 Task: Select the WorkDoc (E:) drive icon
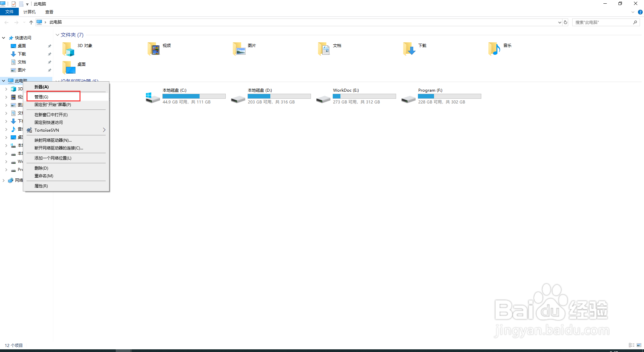coord(323,99)
